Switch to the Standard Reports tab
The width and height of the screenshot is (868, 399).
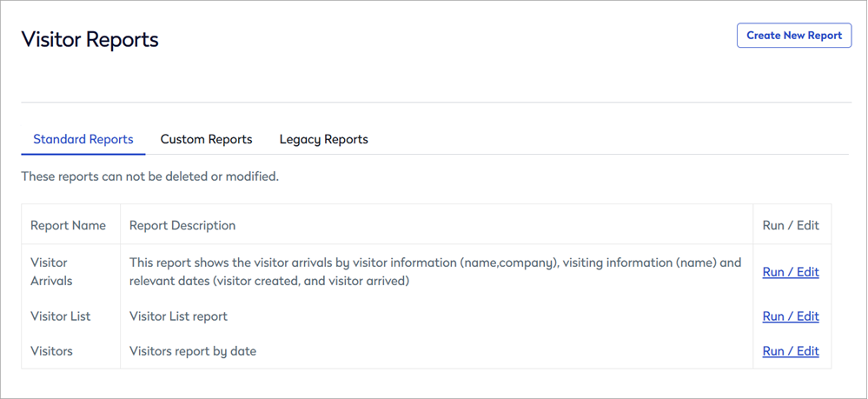coord(83,139)
